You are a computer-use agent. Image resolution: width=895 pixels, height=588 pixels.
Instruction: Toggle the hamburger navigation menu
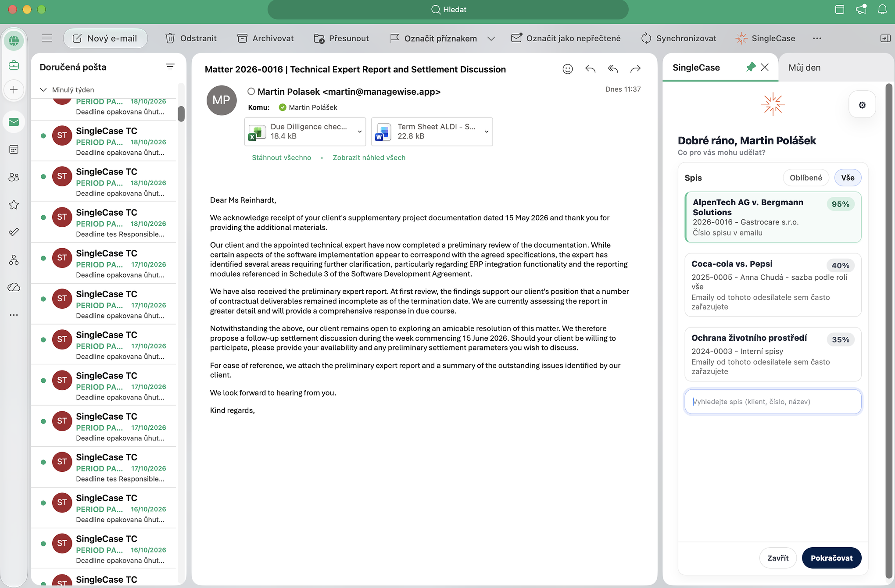(47, 38)
